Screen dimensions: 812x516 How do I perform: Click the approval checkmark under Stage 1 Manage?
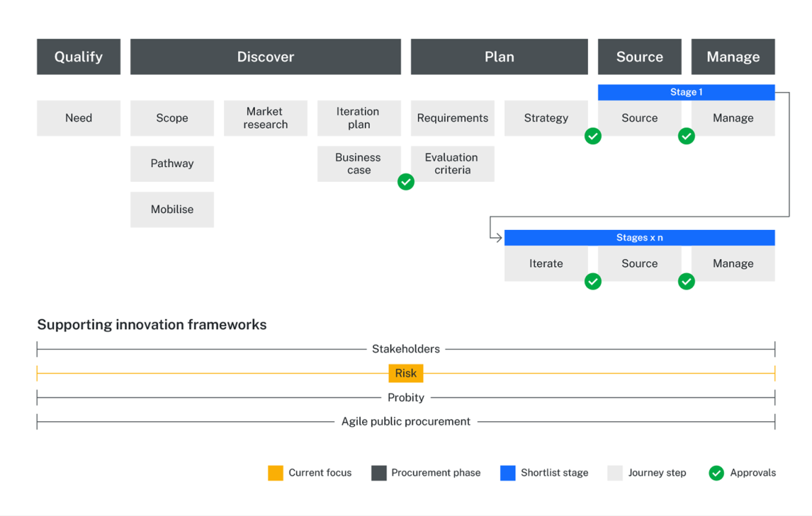686,136
